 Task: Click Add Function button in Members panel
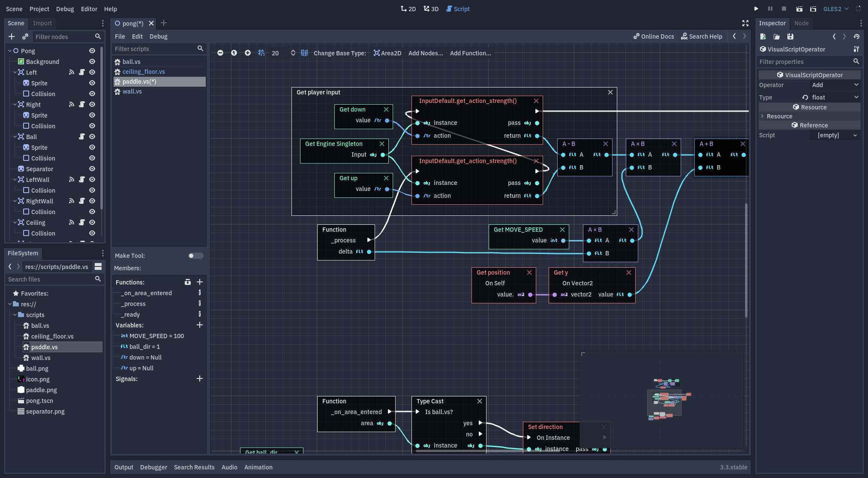(x=200, y=282)
